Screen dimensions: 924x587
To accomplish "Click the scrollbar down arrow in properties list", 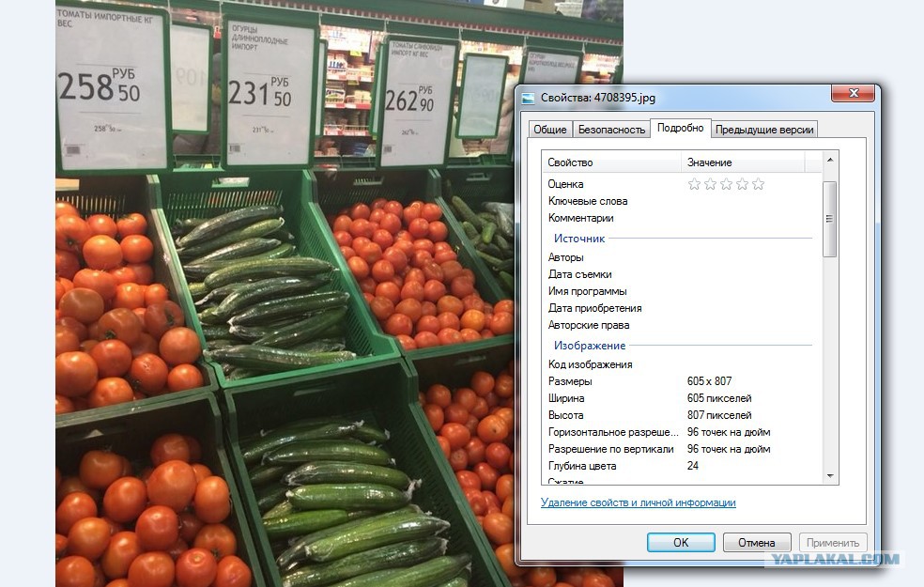I will tap(830, 476).
